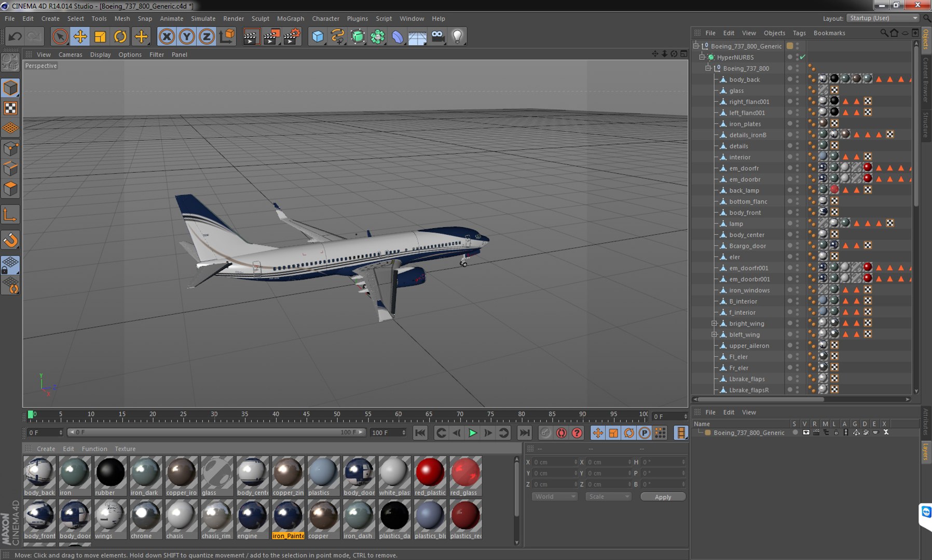Viewport: 932px width, 560px height.
Task: Toggle visibility dots for glass object
Action: pyautogui.click(x=797, y=90)
